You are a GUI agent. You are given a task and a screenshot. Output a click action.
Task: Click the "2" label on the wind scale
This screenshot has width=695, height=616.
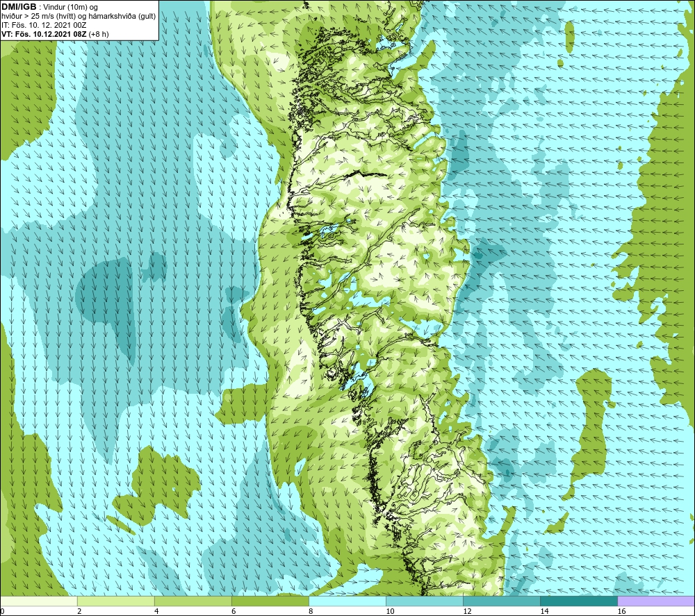click(79, 612)
